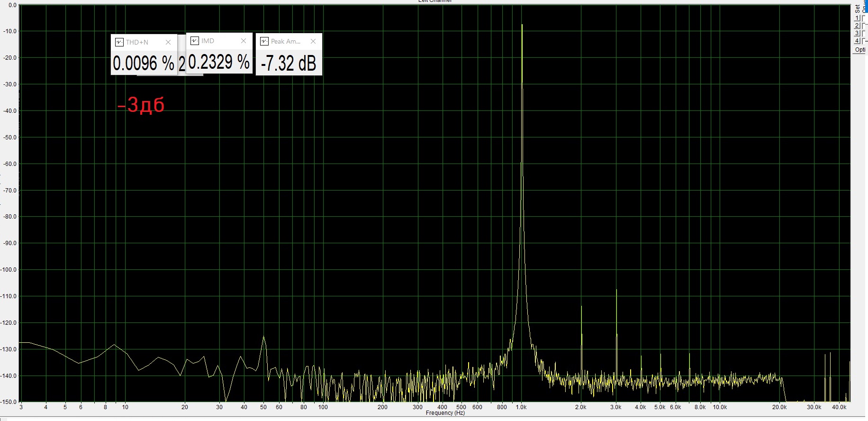Screen dimensions: 868x421
Task: Select overlay Set button 3
Action: click(x=857, y=33)
